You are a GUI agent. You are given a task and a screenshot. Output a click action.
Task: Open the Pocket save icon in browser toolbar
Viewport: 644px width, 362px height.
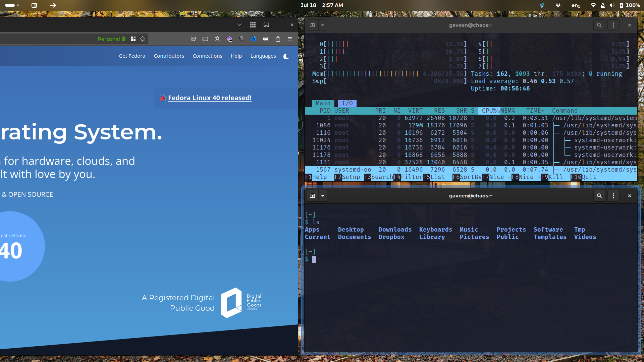(193, 39)
